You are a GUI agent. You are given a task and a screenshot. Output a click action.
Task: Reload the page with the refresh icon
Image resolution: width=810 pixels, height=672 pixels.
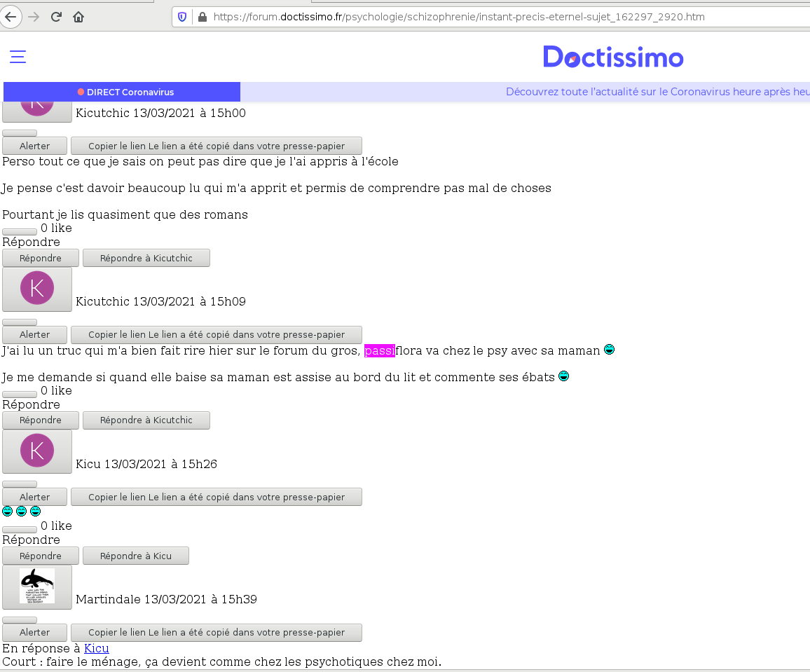click(55, 16)
